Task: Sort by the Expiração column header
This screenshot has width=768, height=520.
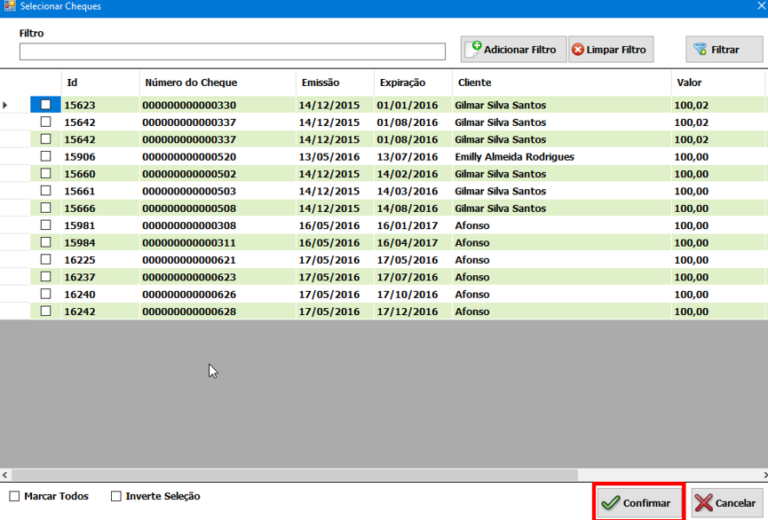Action: [401, 82]
